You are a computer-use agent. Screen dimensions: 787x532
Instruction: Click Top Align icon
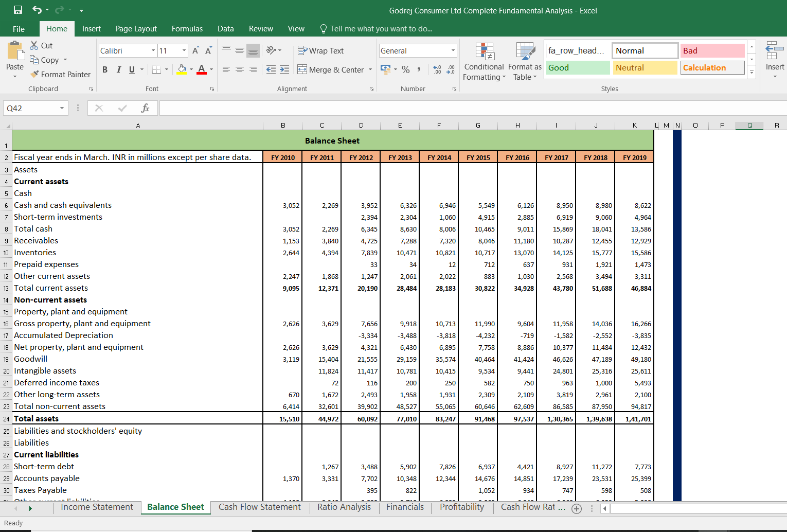pos(226,50)
